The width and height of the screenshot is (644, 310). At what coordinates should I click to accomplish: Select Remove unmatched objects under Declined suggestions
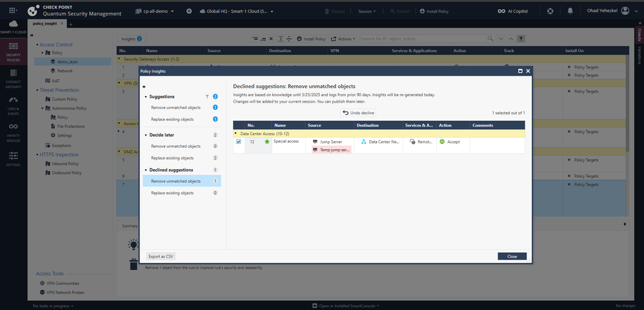(x=181, y=181)
